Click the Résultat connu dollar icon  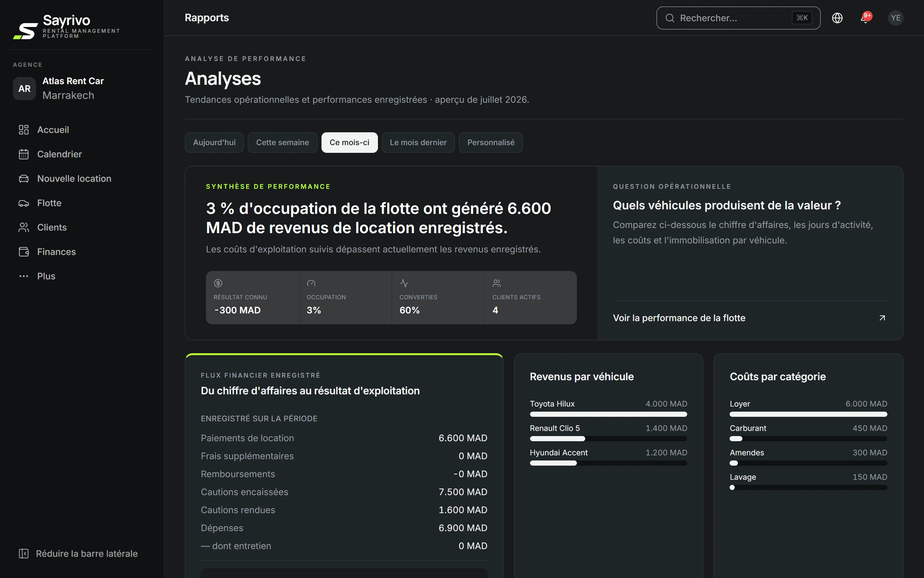click(218, 283)
